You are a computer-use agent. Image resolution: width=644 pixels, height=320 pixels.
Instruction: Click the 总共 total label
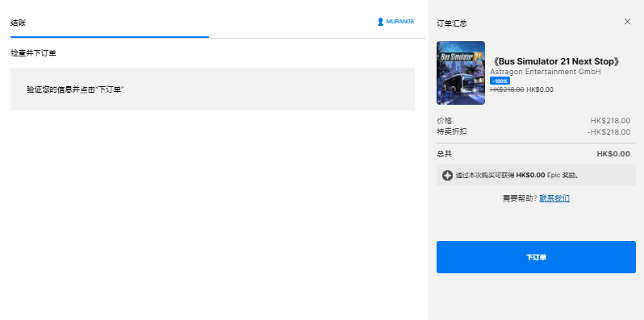click(x=445, y=154)
